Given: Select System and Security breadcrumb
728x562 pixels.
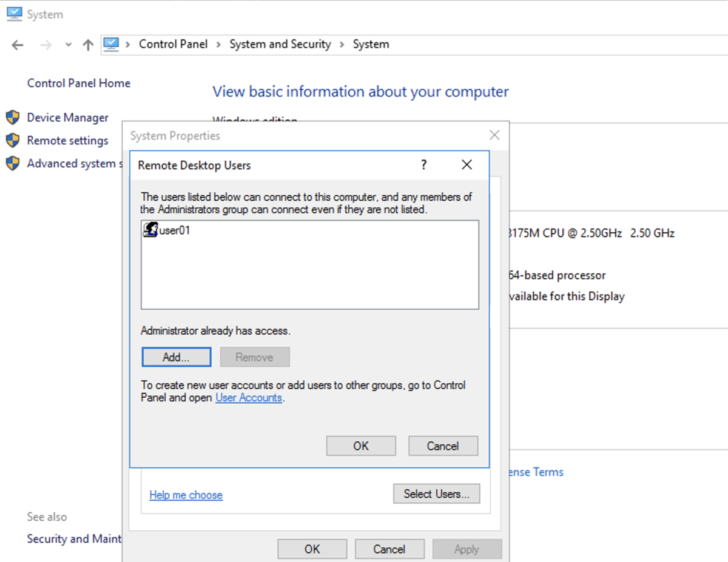Looking at the screenshot, I should tap(280, 44).
